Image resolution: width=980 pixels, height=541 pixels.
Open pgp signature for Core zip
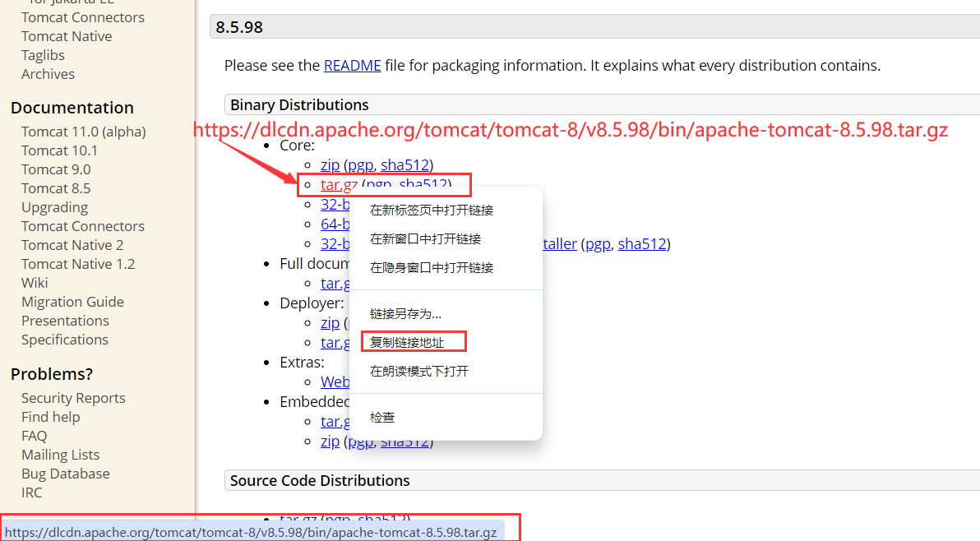(361, 165)
